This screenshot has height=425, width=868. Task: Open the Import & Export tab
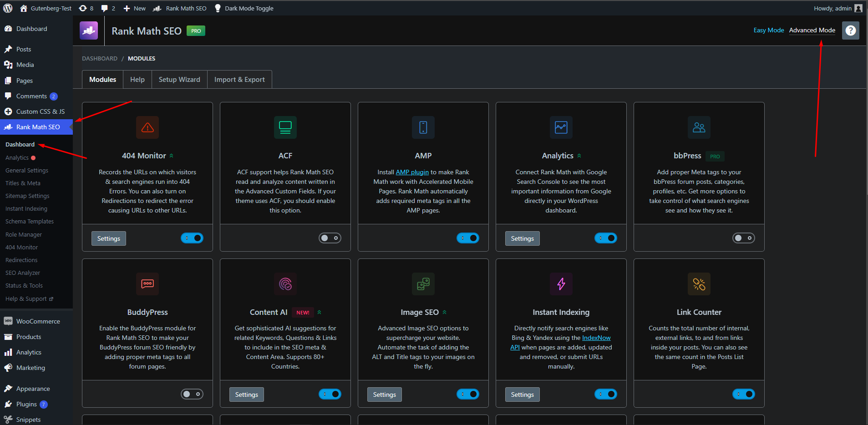coord(239,80)
